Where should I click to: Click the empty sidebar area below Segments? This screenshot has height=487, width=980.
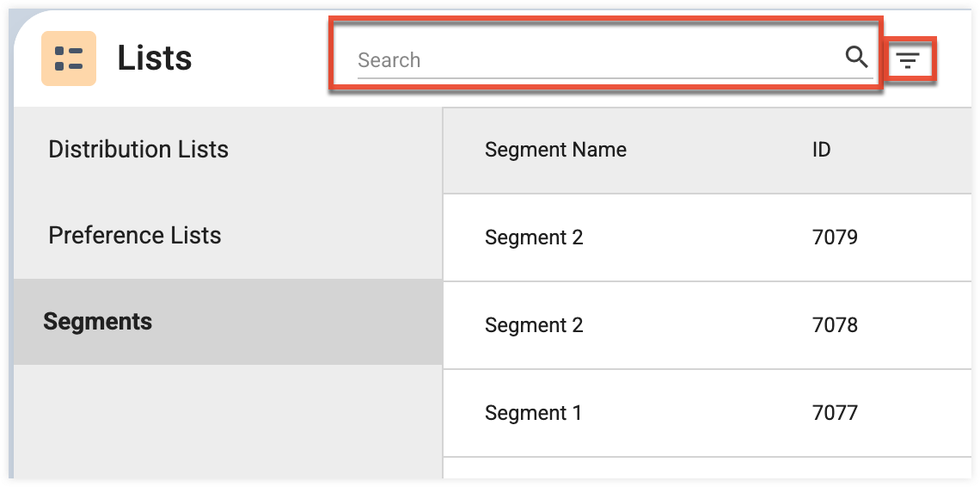tap(228, 422)
